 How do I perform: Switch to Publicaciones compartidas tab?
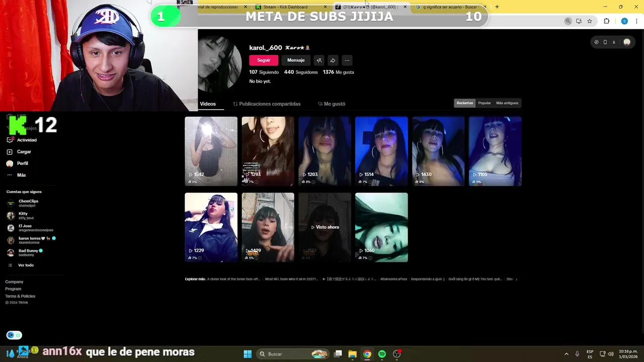tap(267, 104)
